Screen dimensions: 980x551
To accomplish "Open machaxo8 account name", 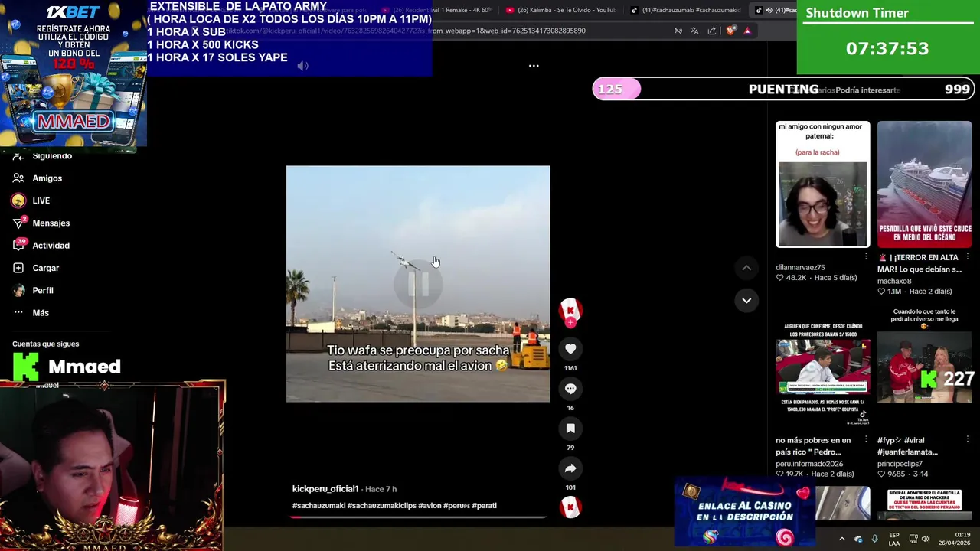I will (896, 281).
